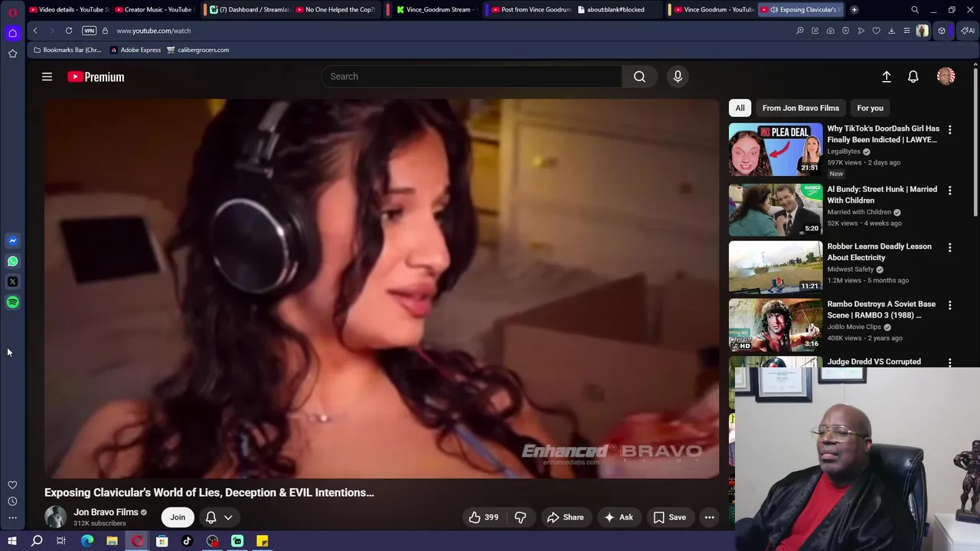Image resolution: width=980 pixels, height=551 pixels.
Task: Open more actions for the video
Action: click(710, 517)
